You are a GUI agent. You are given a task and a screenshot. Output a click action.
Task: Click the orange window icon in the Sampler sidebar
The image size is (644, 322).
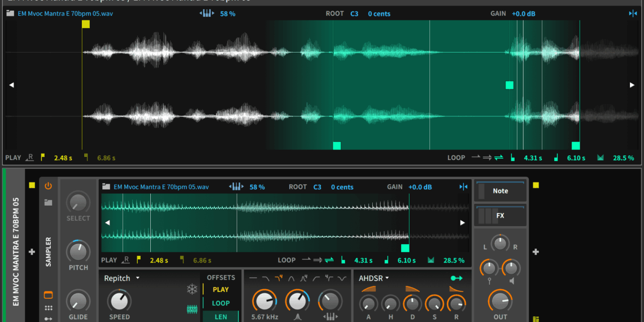coord(48,295)
